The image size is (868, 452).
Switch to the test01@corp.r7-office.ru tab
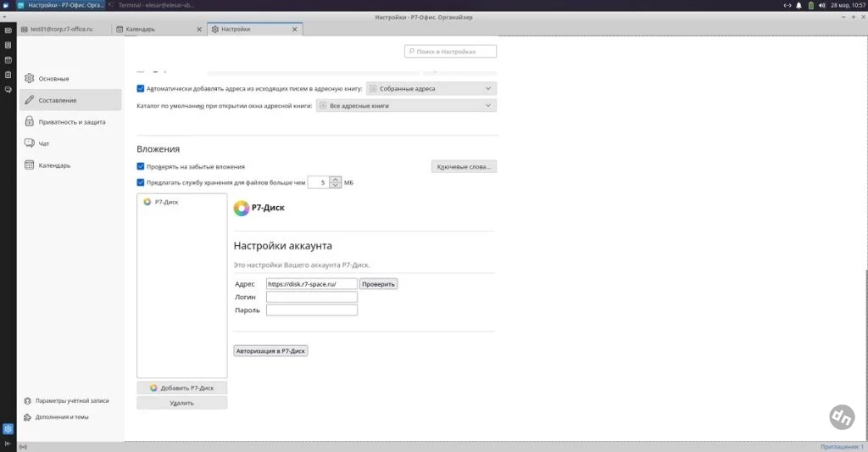[x=63, y=30]
